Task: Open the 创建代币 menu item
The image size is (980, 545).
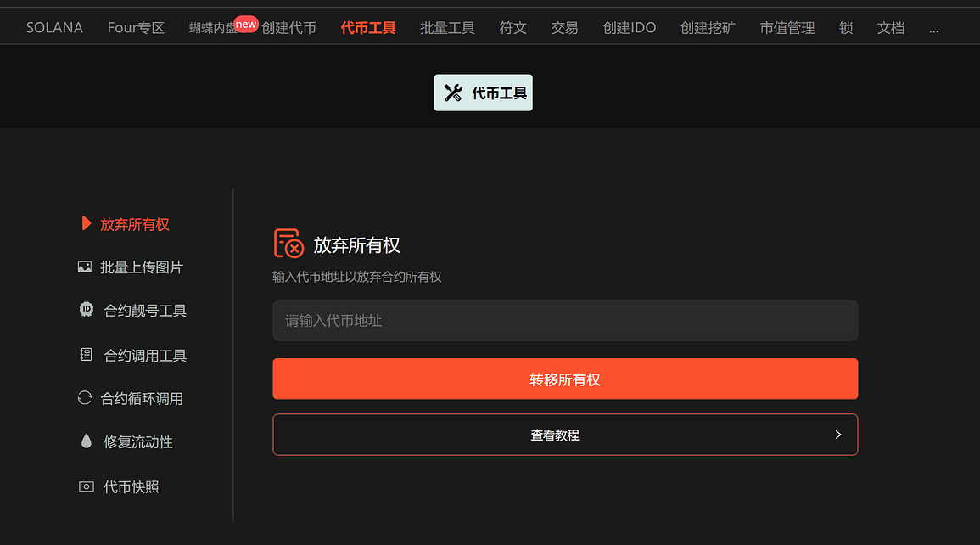Action: [x=288, y=27]
